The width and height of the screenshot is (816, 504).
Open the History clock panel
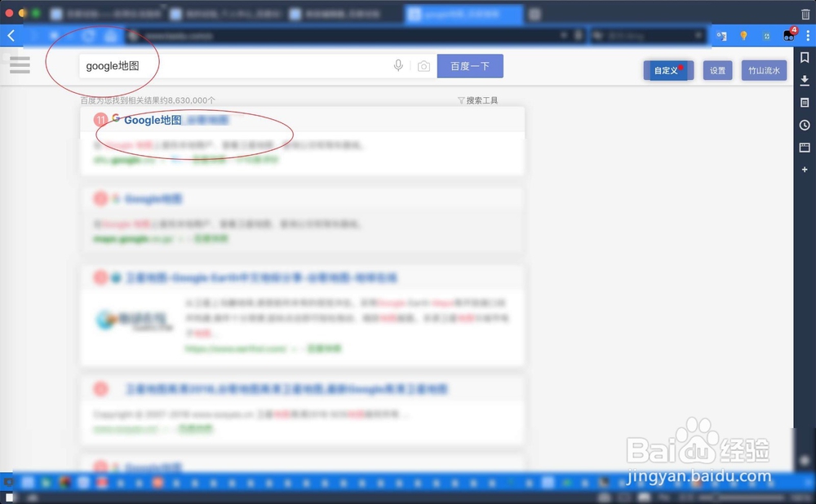(x=805, y=125)
